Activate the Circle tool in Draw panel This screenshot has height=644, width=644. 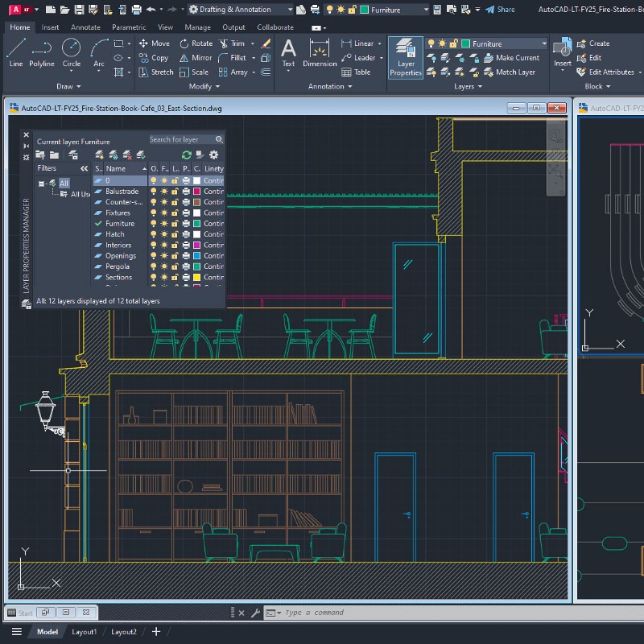[x=72, y=53]
